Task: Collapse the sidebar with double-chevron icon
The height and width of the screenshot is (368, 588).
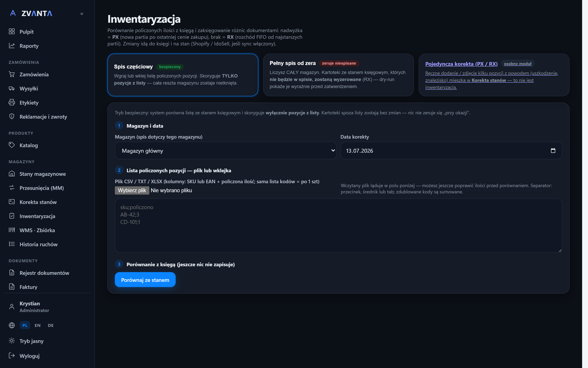Action: (x=82, y=14)
